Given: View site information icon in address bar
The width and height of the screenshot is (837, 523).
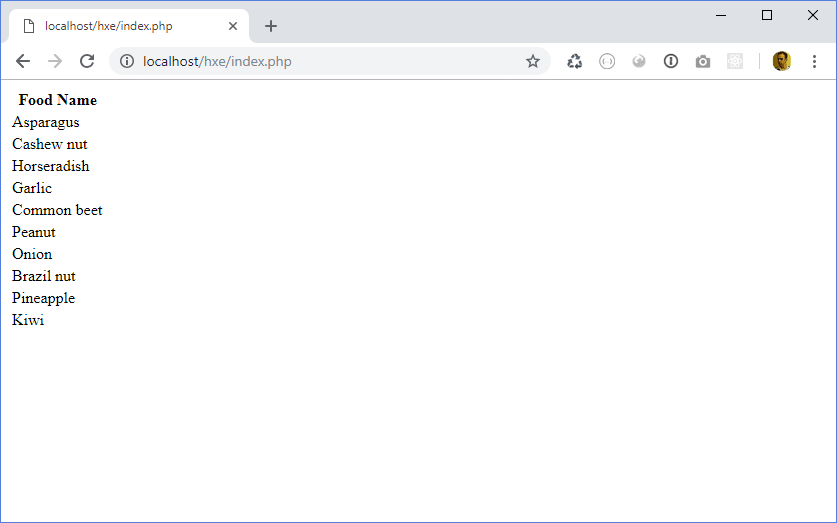Looking at the screenshot, I should [127, 61].
